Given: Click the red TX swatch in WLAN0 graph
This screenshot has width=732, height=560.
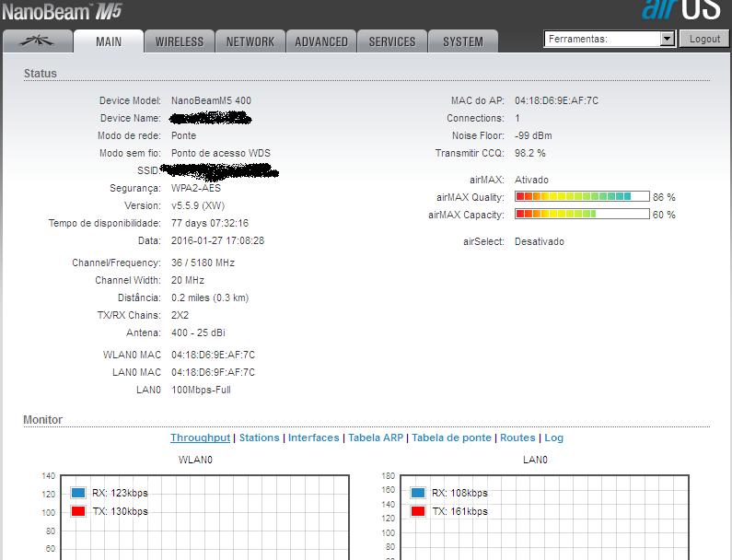Looking at the screenshot, I should pyautogui.click(x=78, y=511).
